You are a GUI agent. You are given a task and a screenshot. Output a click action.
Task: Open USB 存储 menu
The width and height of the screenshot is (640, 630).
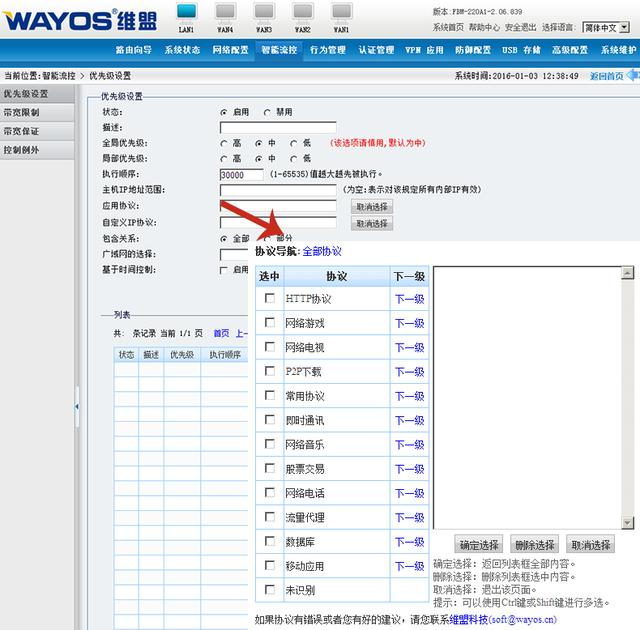[x=521, y=50]
